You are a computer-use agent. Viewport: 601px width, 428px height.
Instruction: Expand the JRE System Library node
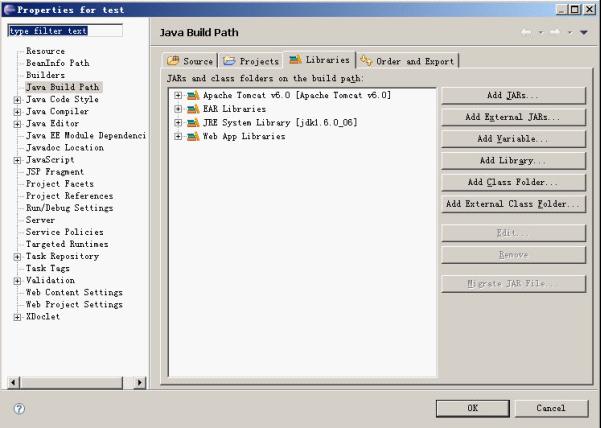click(x=178, y=123)
